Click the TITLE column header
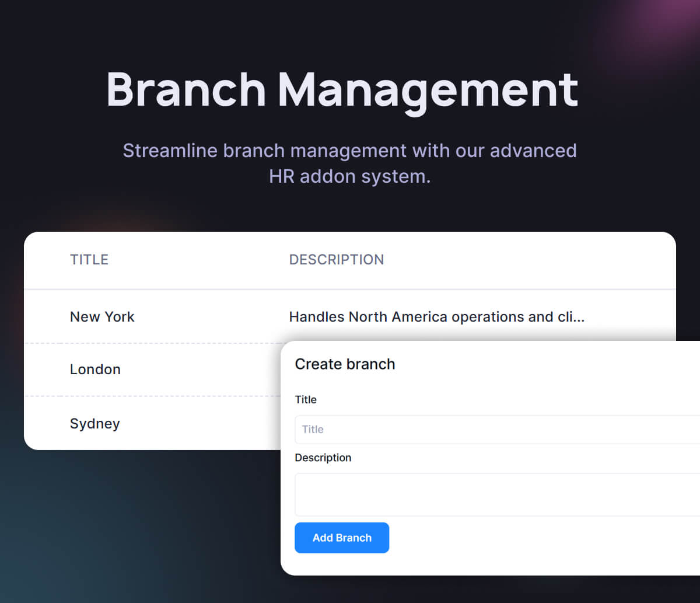Viewport: 700px width, 603px height. pyautogui.click(x=89, y=259)
